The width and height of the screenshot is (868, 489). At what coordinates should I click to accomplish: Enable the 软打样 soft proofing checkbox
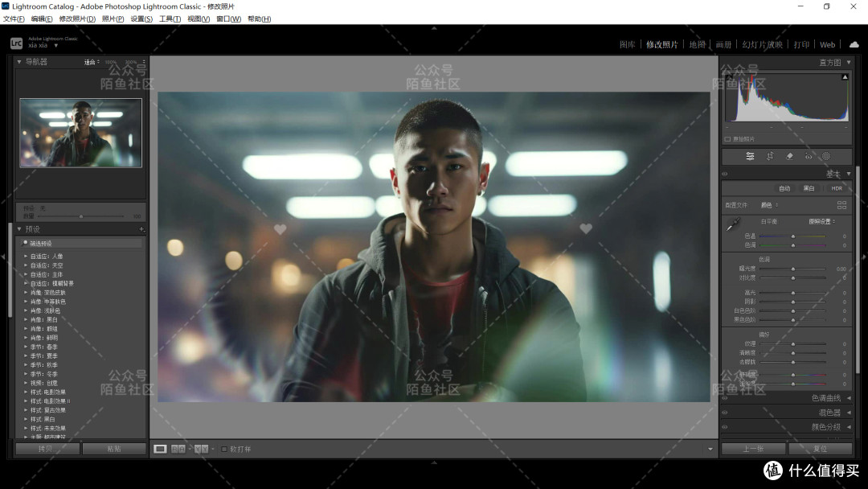coord(224,449)
